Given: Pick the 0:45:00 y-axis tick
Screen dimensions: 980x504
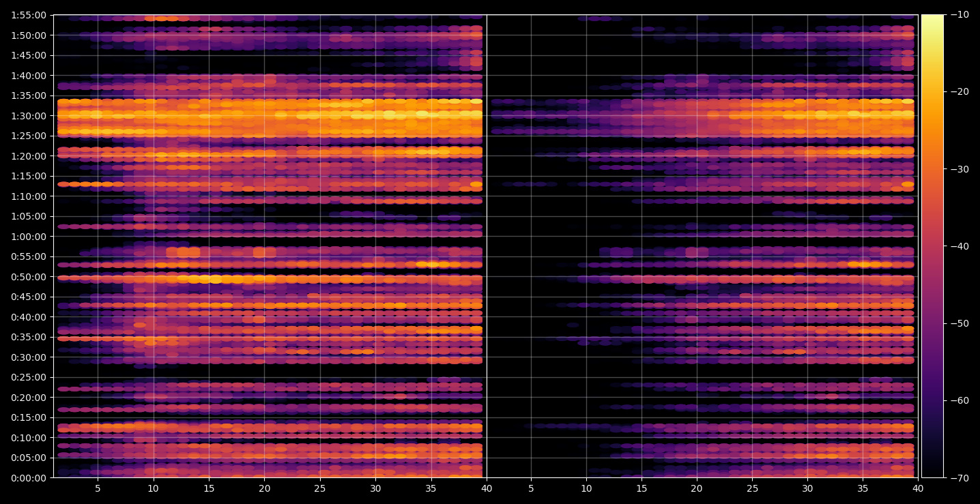Looking at the screenshot, I should (x=29, y=297).
